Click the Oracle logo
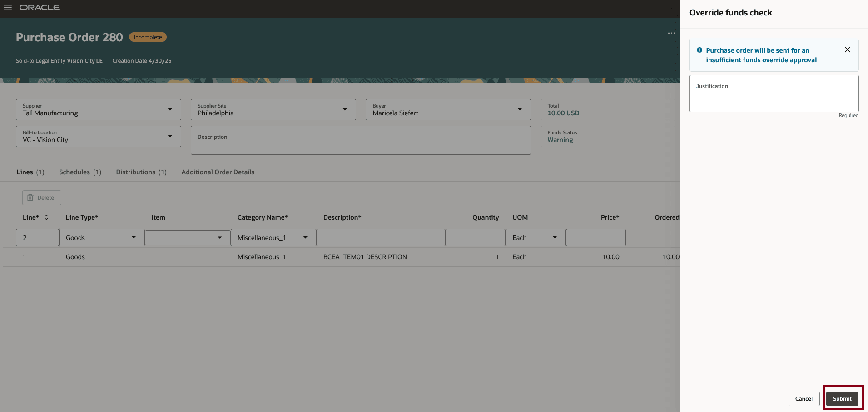The image size is (868, 412). click(40, 7)
